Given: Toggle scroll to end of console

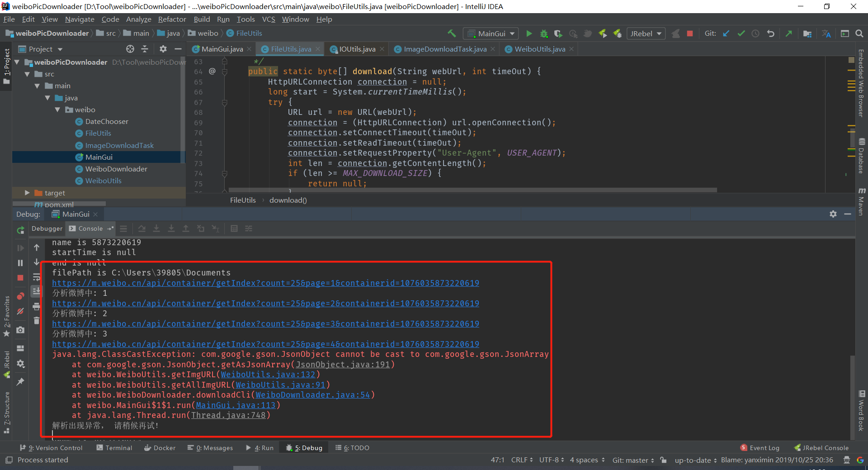Looking at the screenshot, I should point(37,291).
